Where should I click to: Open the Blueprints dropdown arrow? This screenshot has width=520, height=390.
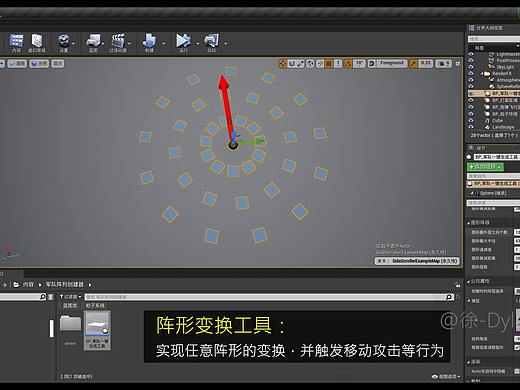[103, 43]
